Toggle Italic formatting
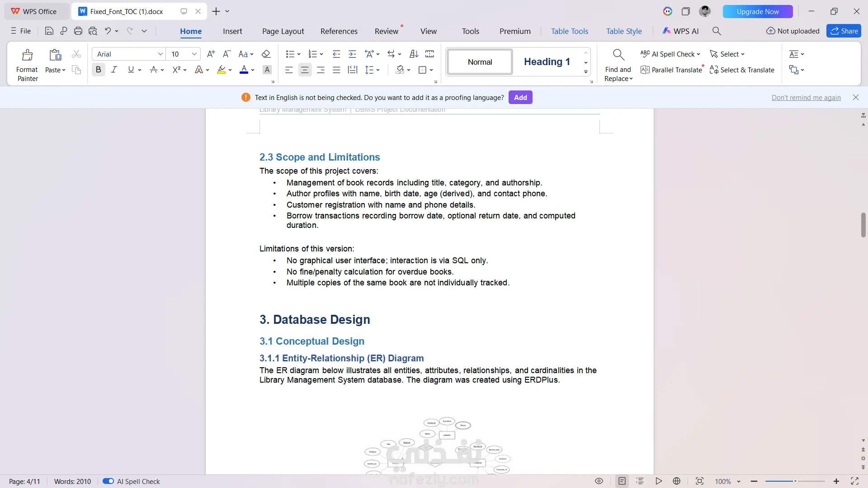This screenshot has height=488, width=868. click(x=114, y=70)
